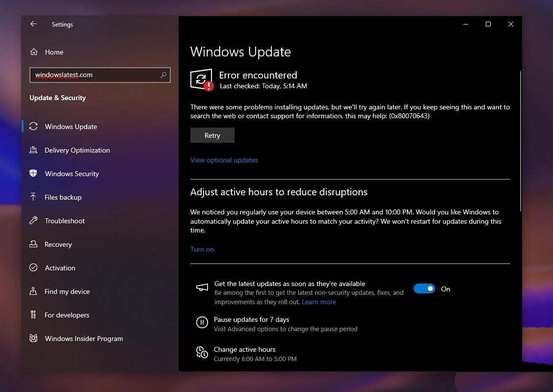The height and width of the screenshot is (392, 553).
Task: Maximize the Settings window
Action: click(x=488, y=24)
